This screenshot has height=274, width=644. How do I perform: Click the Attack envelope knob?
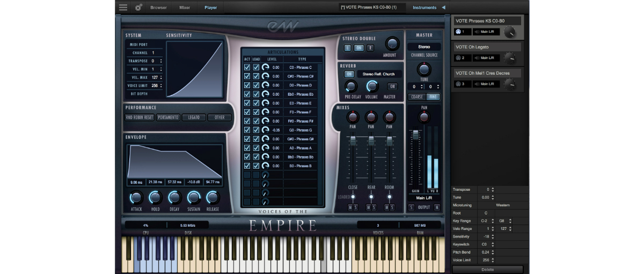tap(136, 198)
